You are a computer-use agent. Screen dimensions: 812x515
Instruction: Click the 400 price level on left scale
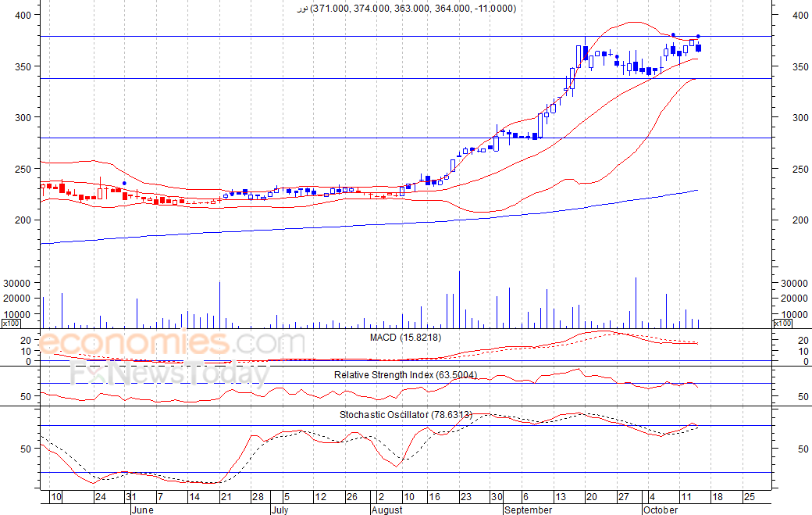(x=23, y=16)
